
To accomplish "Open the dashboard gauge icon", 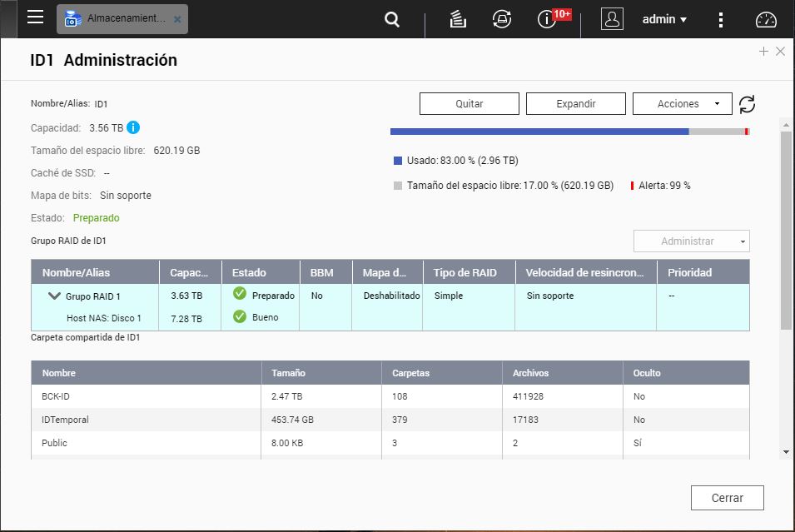I will click(x=766, y=19).
